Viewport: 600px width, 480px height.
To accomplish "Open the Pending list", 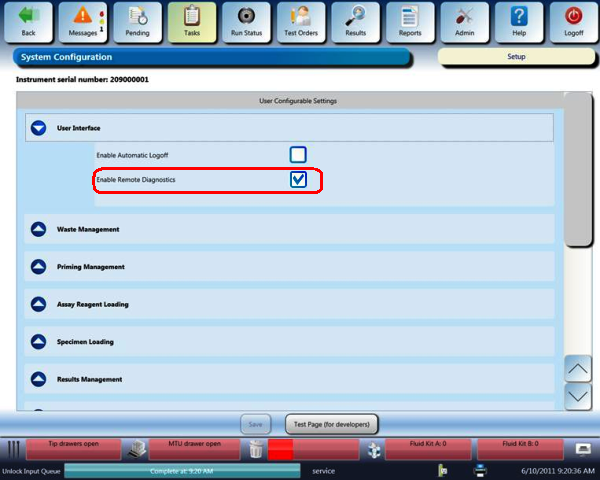I will coord(137,22).
